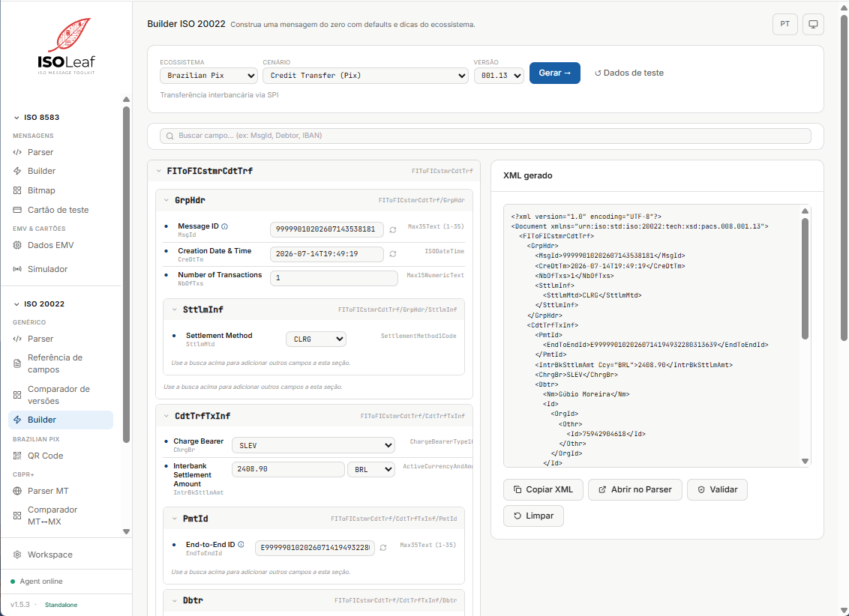
Task: Switch language with PT button
Action: (x=784, y=24)
